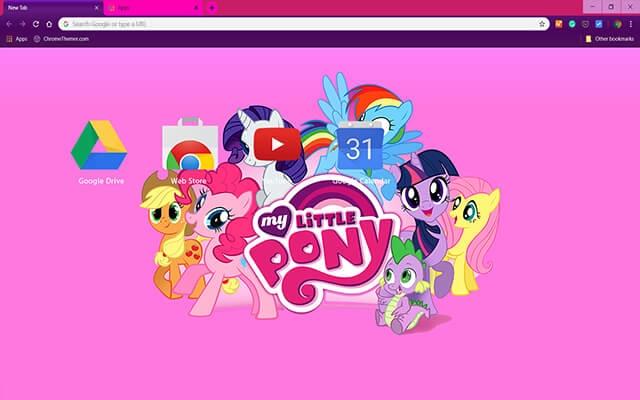Open ChromeThemer.com bookmark
The width and height of the screenshot is (640, 400).
tap(61, 39)
